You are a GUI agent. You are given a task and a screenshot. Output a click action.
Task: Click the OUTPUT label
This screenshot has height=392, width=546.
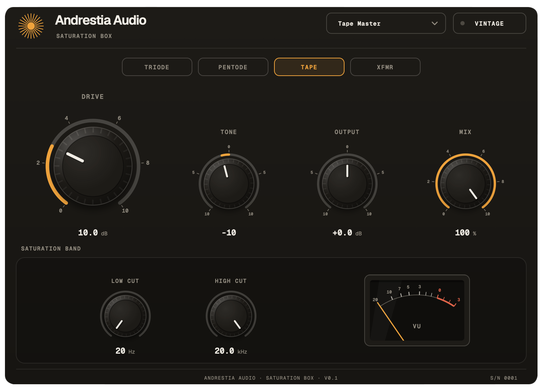point(347,132)
